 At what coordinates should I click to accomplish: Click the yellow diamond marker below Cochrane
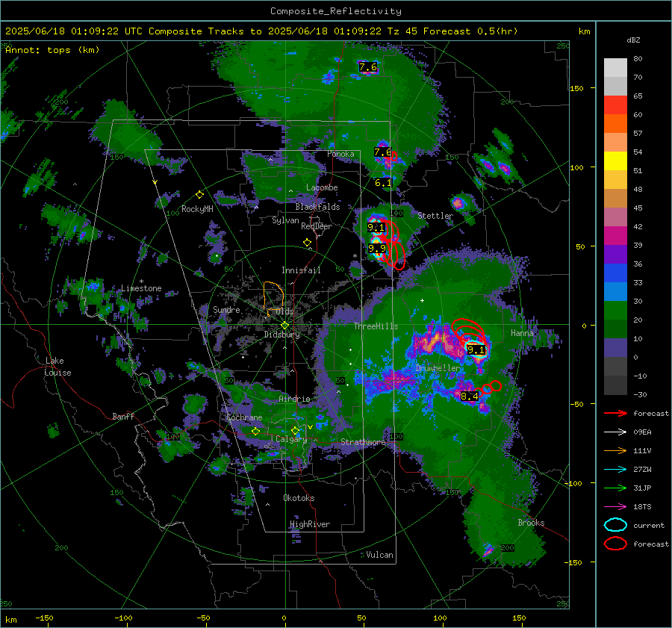pos(255,432)
